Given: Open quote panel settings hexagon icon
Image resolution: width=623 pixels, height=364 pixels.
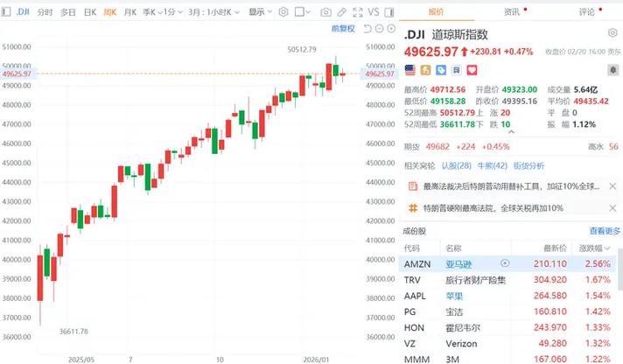Looking at the screenshot, I should pos(612,33).
